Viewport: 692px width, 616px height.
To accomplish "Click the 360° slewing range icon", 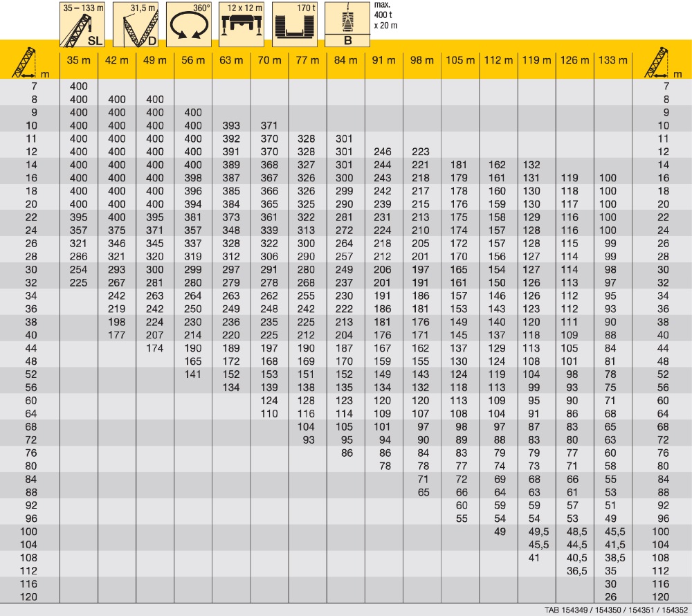I will click(188, 25).
